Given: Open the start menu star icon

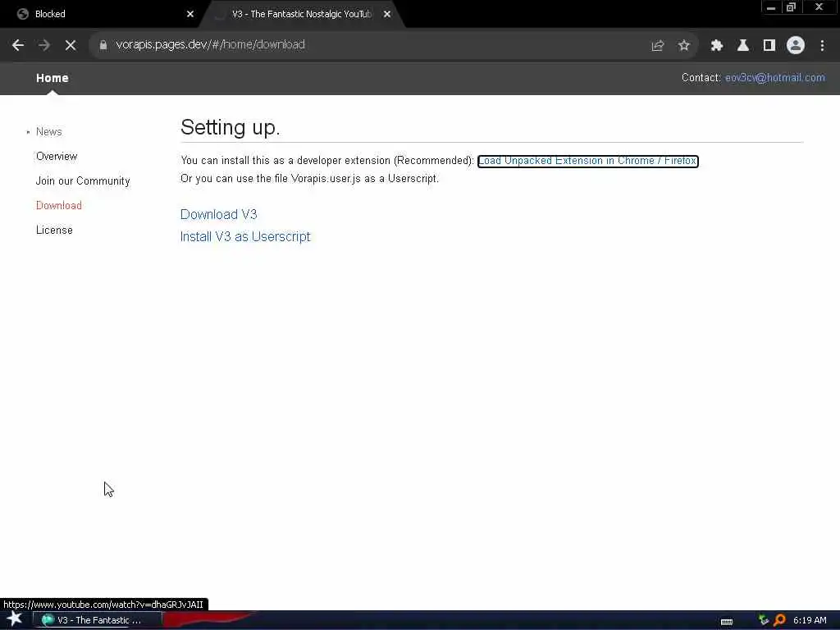Looking at the screenshot, I should (x=15, y=620).
